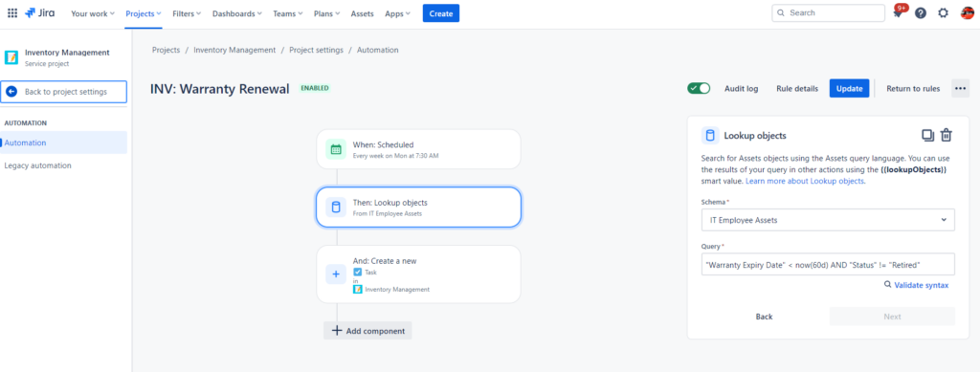Open the app switcher grid icon
This screenshot has width=980, height=372.
point(12,13)
